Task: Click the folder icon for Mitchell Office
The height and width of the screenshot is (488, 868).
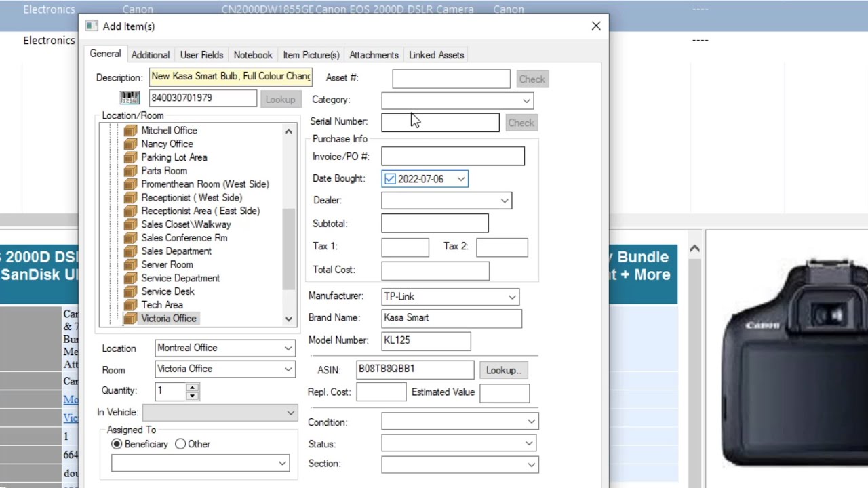Action: tap(130, 130)
